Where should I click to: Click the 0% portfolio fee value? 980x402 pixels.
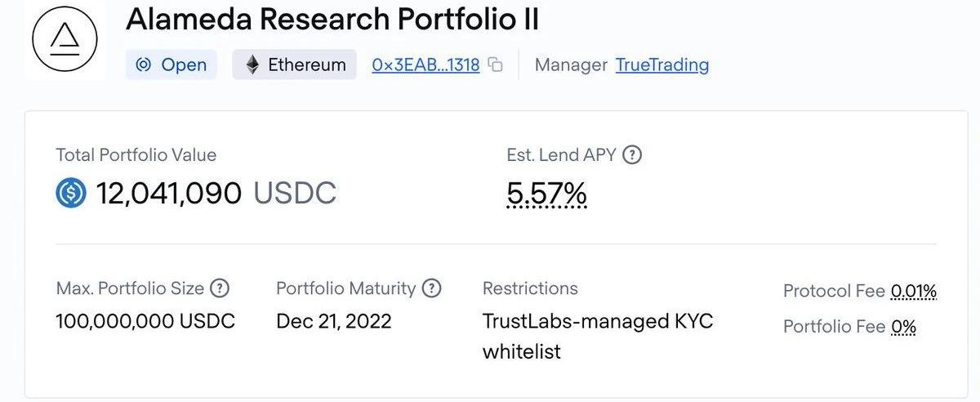[903, 327]
